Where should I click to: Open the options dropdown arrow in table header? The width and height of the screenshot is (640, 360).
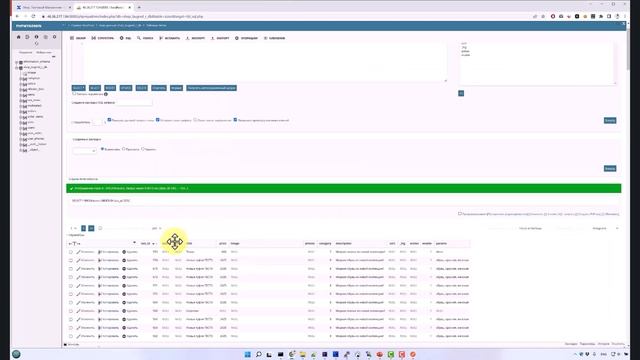[134, 243]
